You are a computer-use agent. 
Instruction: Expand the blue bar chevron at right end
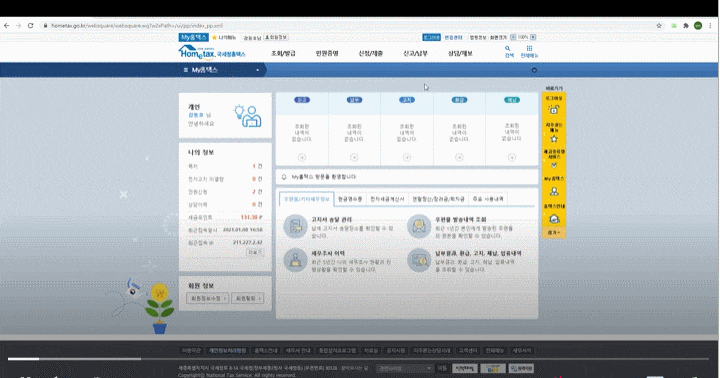[534, 70]
